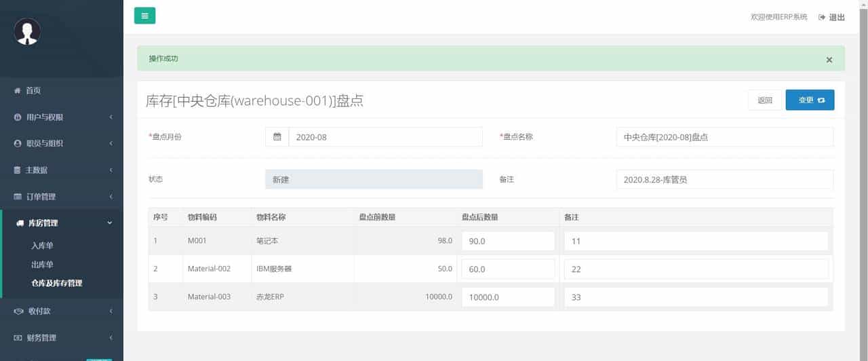Screen dimensions: 868x361
Task: Open the 出库单 submenu item
Action: click(42, 265)
